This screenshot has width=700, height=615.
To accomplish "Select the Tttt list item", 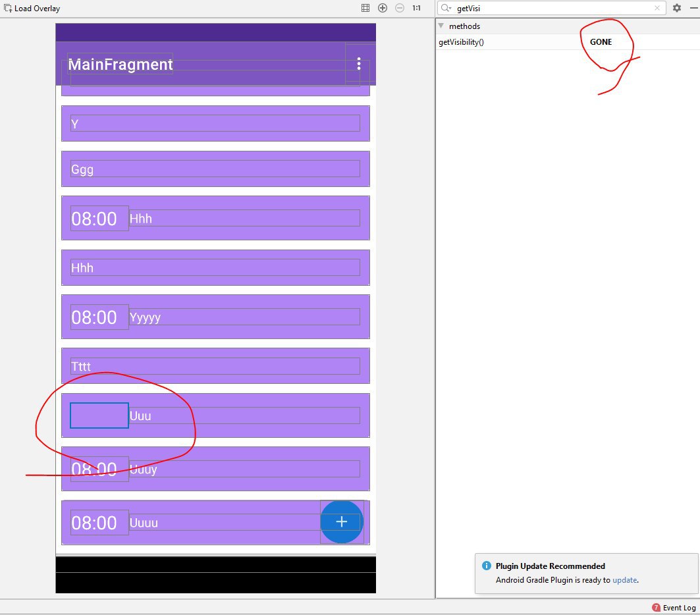I will coord(215,365).
